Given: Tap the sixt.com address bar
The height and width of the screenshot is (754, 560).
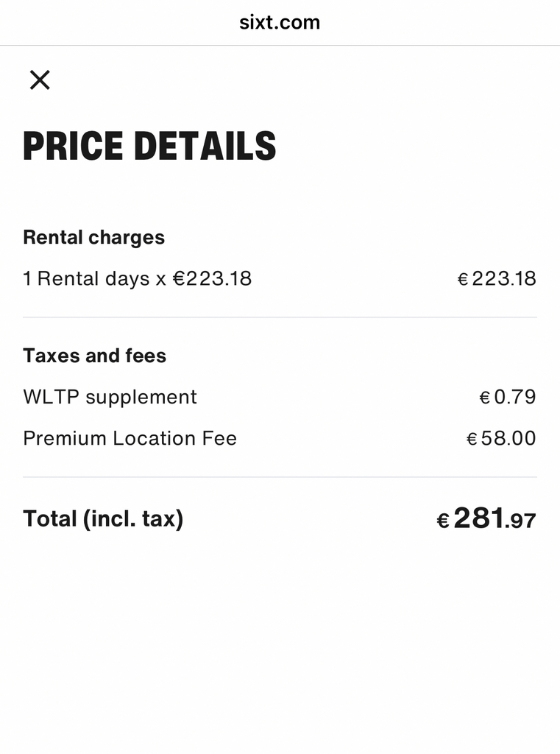Looking at the screenshot, I should (x=280, y=22).
